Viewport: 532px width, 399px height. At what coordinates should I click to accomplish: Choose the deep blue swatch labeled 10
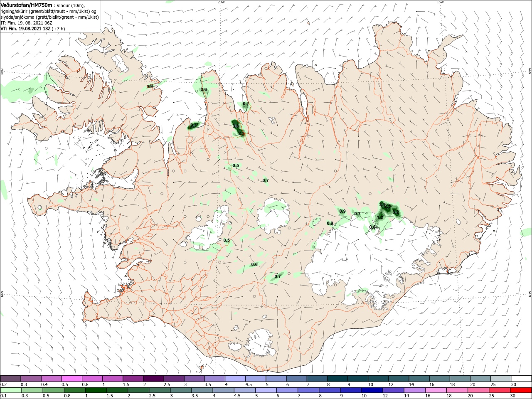tap(372, 390)
